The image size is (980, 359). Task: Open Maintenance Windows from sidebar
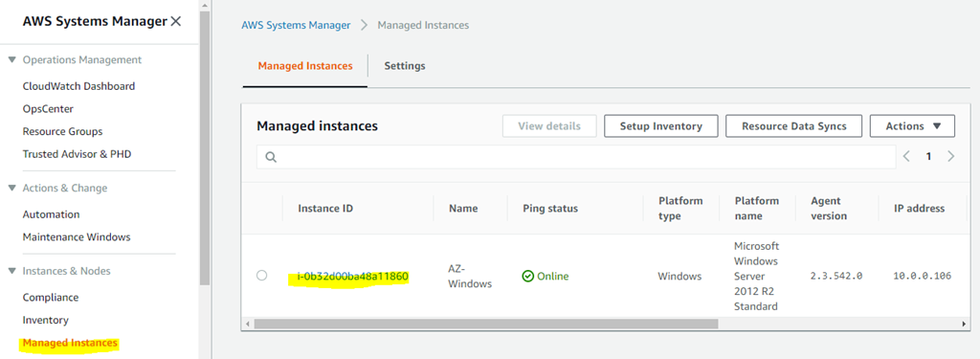click(77, 237)
